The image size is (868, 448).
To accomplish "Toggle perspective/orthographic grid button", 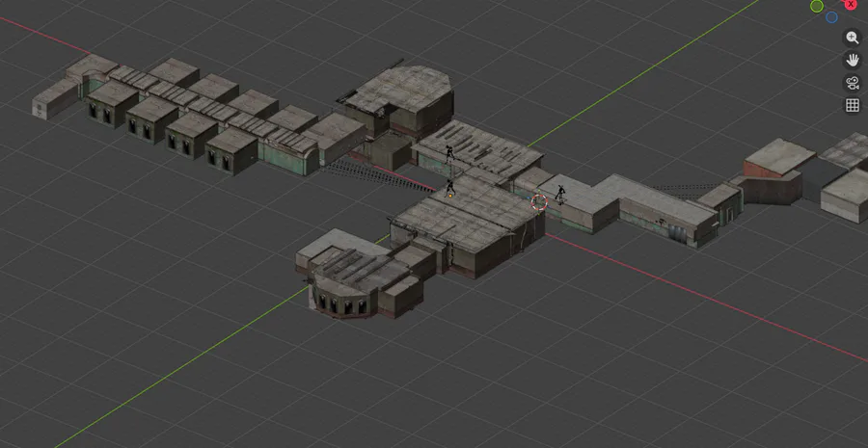I will [x=853, y=106].
